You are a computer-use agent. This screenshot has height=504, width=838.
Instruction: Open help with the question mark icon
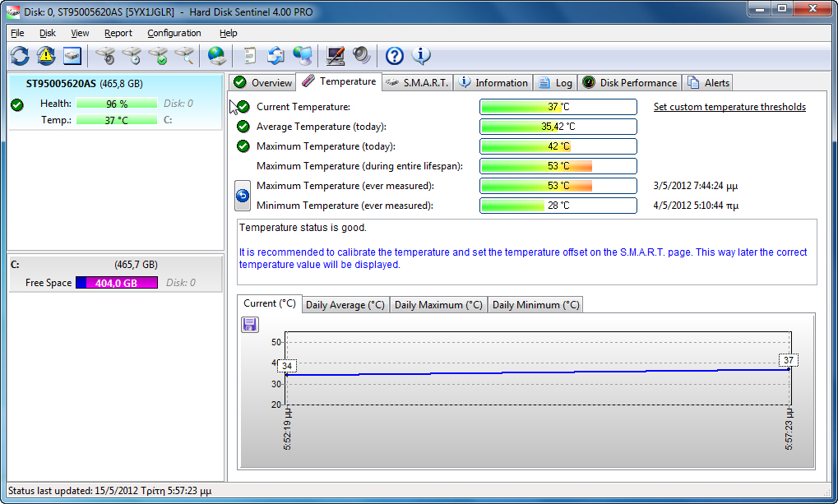395,56
